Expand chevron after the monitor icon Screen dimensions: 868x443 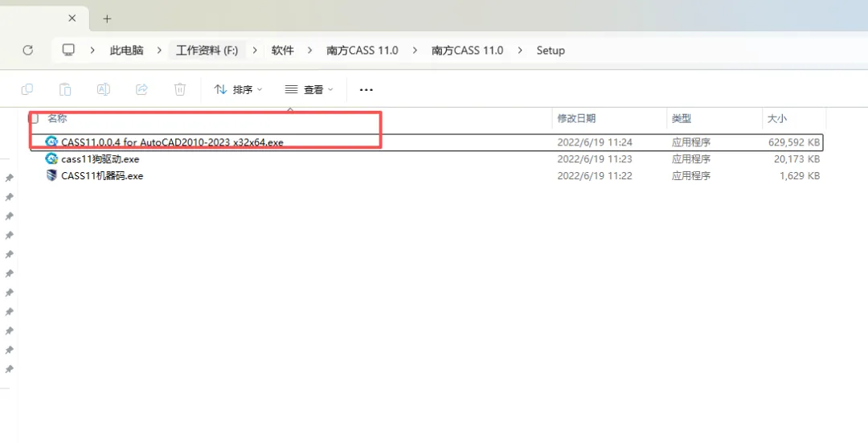pos(92,51)
